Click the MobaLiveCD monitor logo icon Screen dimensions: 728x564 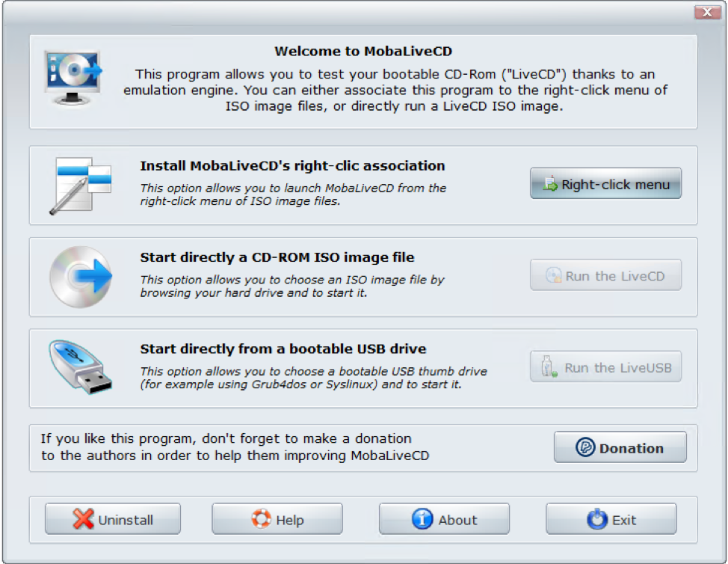click(73, 78)
